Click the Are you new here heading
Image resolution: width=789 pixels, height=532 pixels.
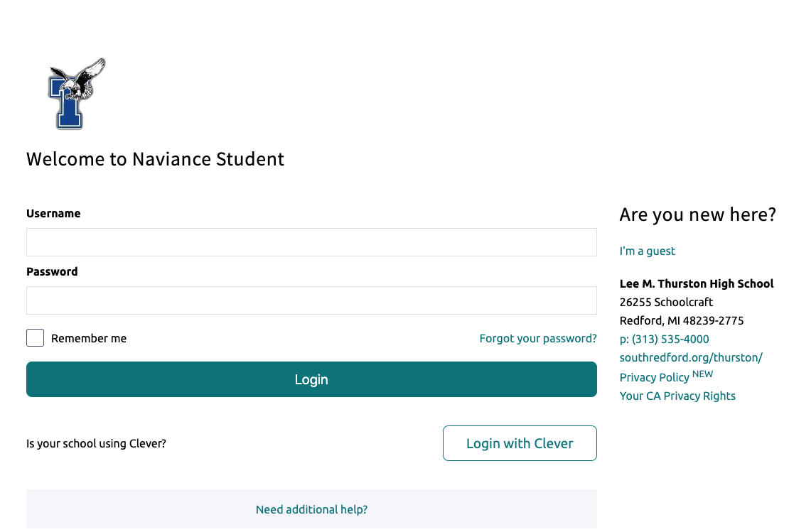697,215
